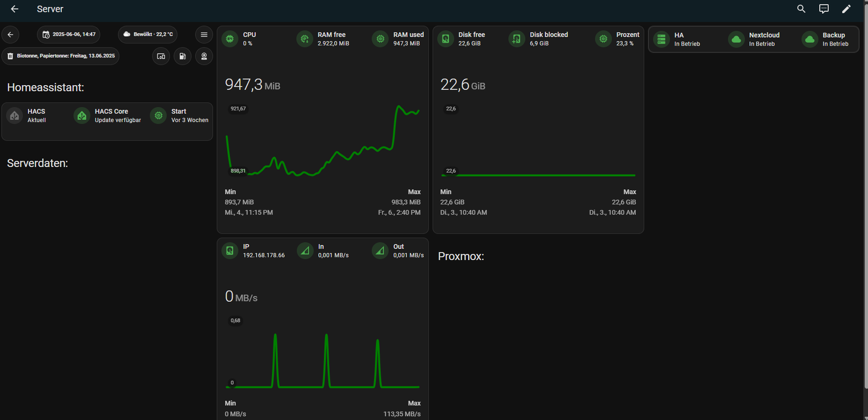Click the top header back arrow
The width and height of the screenshot is (868, 420).
click(x=15, y=9)
